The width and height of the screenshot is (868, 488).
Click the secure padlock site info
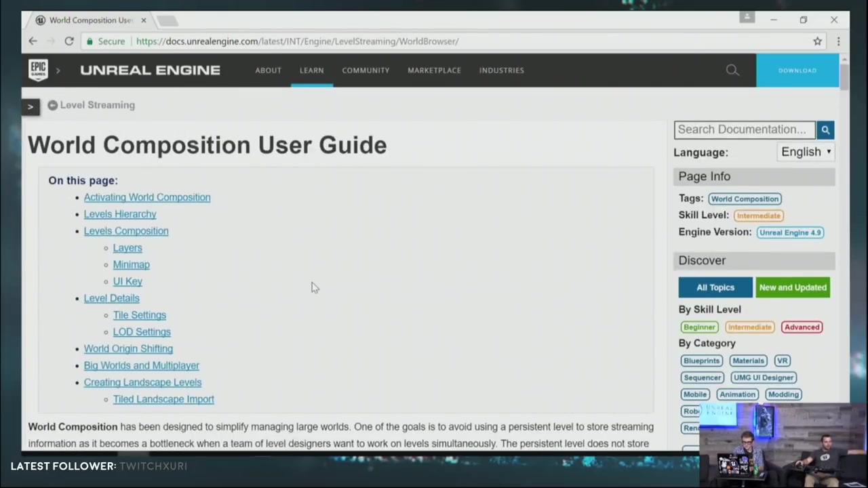(x=90, y=41)
